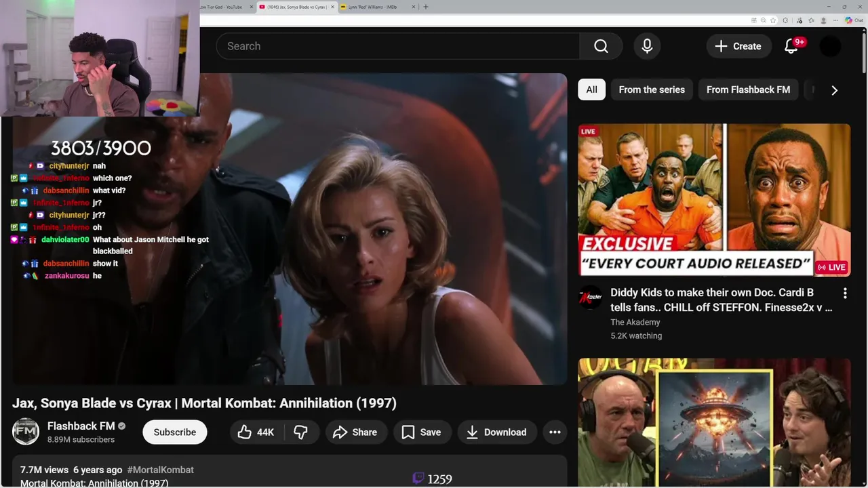The width and height of the screenshot is (868, 488).
Task: Dislike the video with thumbs down
Action: pyautogui.click(x=301, y=432)
